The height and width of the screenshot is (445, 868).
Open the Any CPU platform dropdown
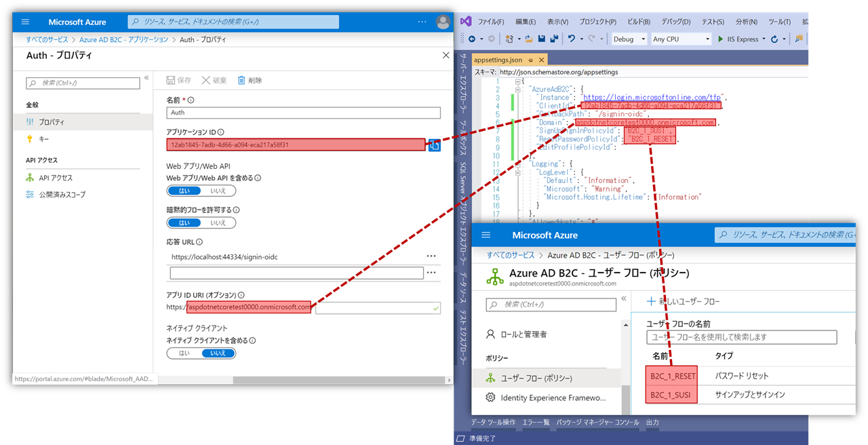[681, 39]
